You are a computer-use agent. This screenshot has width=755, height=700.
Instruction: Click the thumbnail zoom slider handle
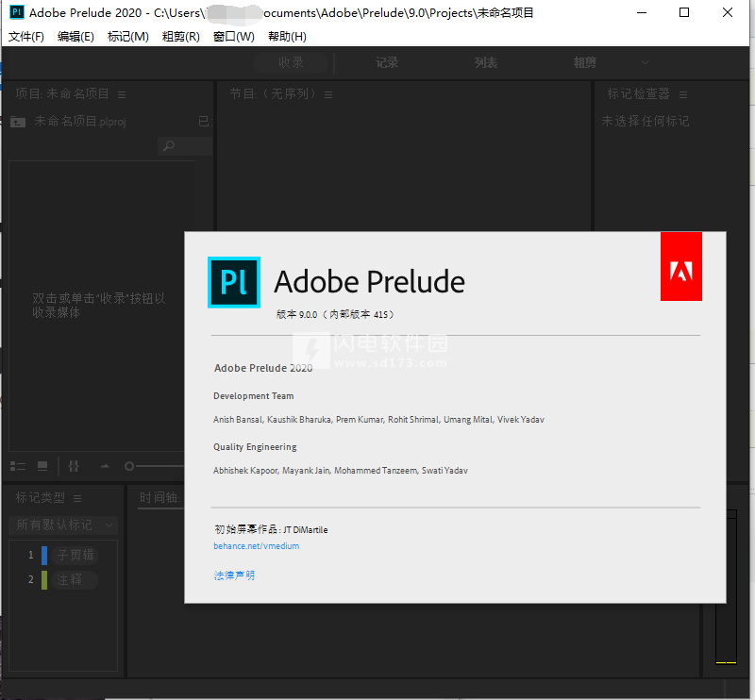(129, 466)
